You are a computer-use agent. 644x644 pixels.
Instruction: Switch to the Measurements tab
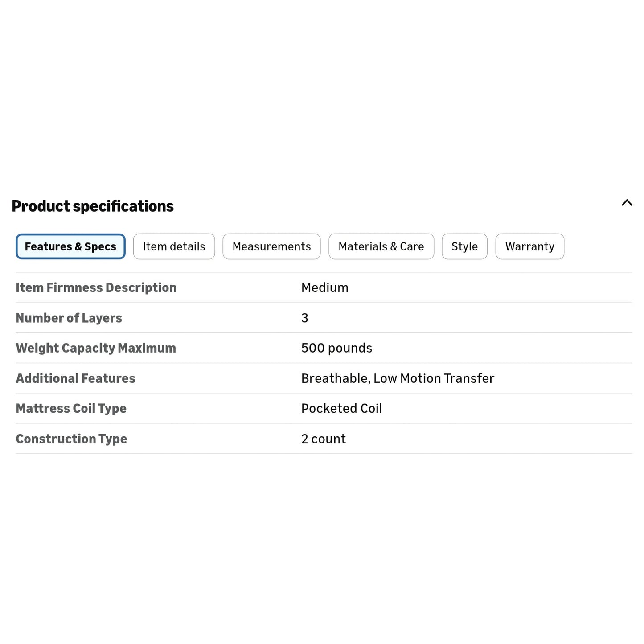point(271,246)
